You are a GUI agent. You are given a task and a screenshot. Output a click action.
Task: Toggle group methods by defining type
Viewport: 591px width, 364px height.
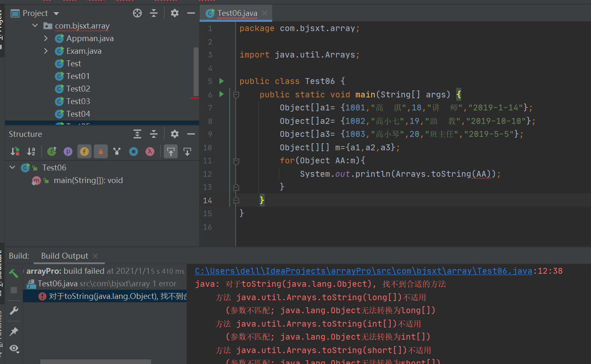point(117,152)
